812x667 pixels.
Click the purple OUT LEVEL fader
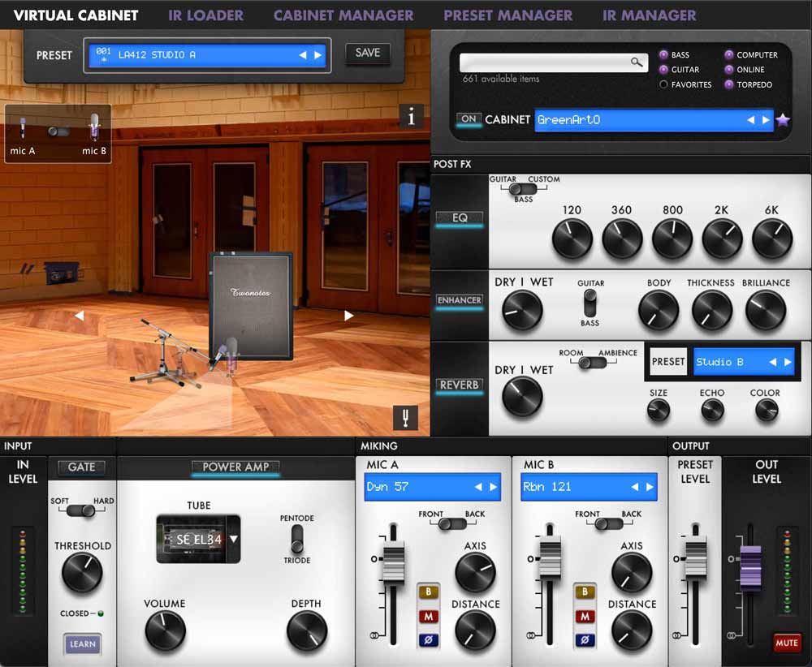pos(750,568)
